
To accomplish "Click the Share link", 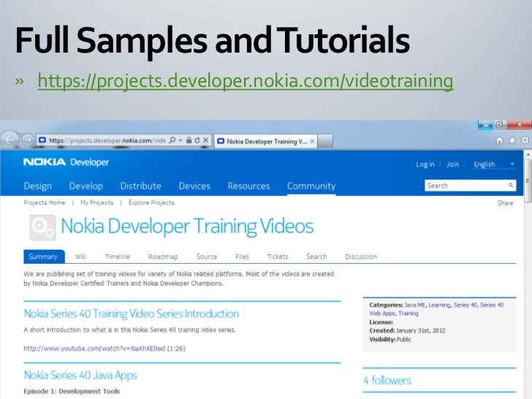I will [505, 203].
